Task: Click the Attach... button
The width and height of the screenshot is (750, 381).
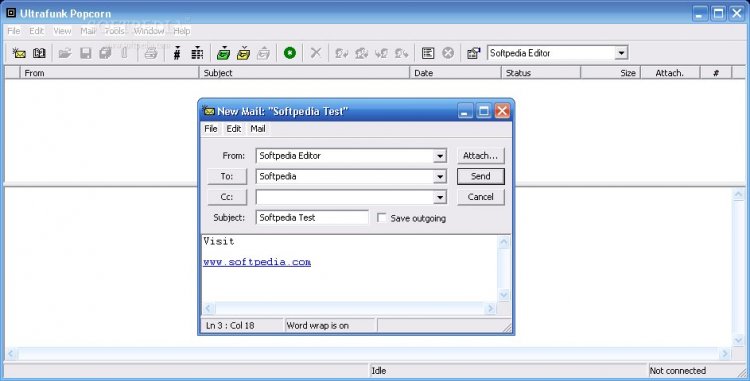Action: 480,156
